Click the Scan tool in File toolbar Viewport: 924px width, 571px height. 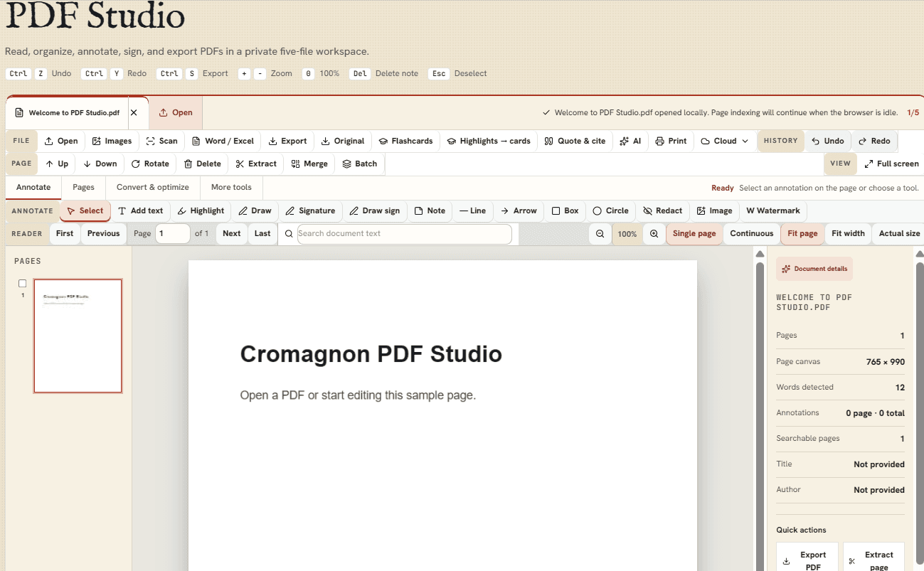pyautogui.click(x=161, y=141)
